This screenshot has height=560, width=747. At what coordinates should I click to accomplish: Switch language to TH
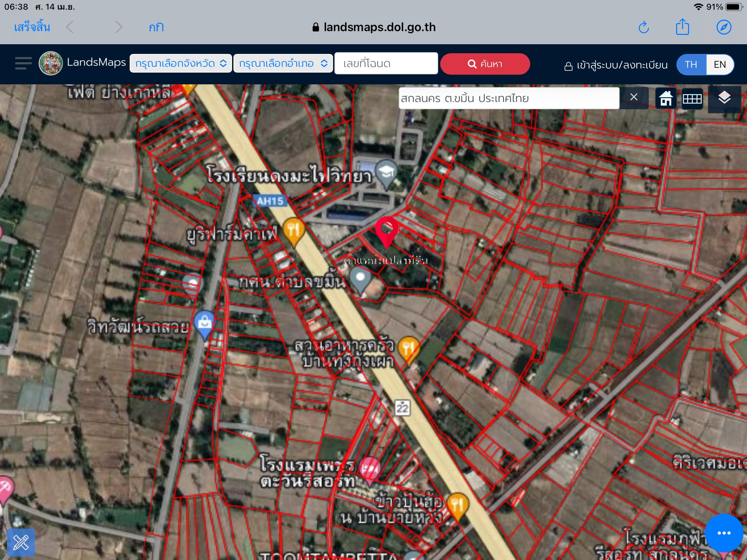pos(691,65)
